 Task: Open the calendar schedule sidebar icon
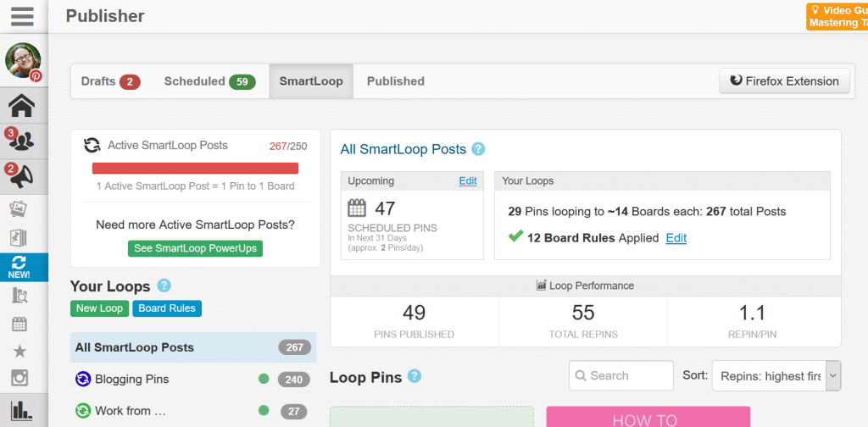20,324
